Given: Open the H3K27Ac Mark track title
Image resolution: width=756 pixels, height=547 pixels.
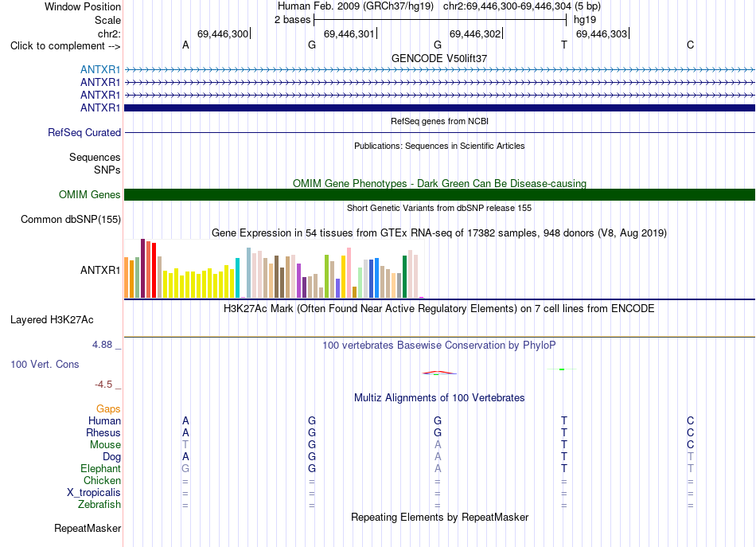Looking at the screenshot, I should (439, 309).
